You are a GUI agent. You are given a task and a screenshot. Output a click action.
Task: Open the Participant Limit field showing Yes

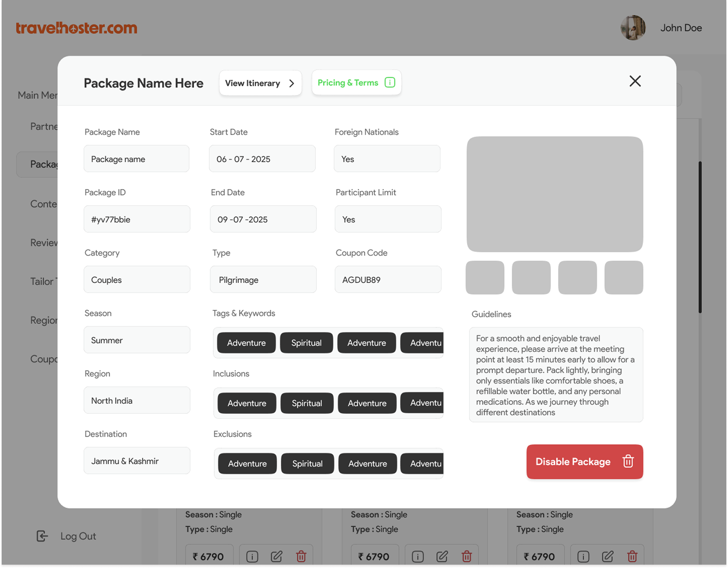(x=388, y=219)
